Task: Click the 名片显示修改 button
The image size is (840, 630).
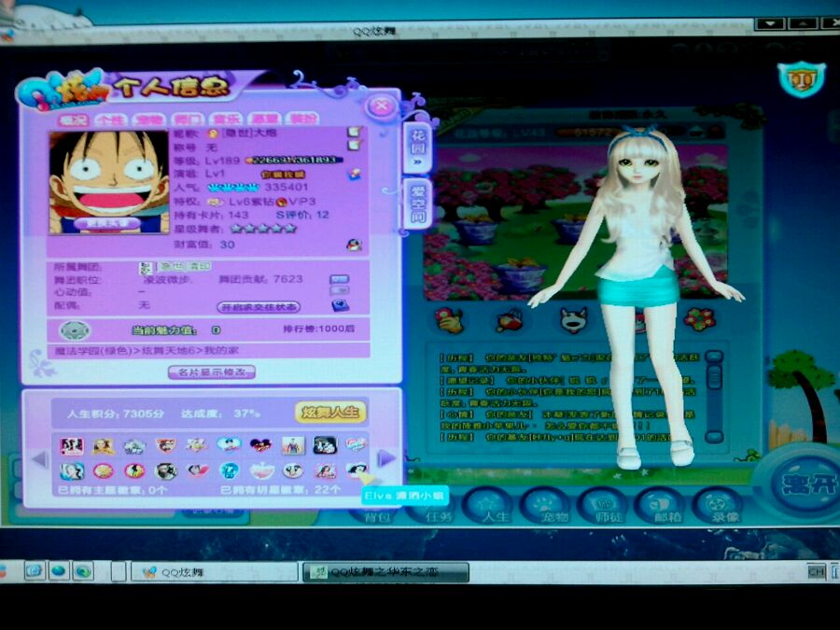Action: click(212, 371)
